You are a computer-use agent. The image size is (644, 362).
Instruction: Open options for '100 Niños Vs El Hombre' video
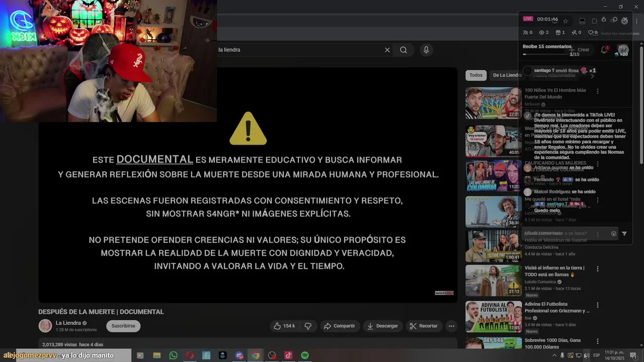point(598,91)
